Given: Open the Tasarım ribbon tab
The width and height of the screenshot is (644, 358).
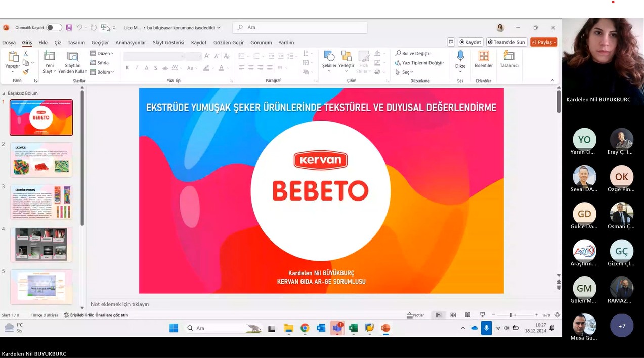Looking at the screenshot, I should pyautogui.click(x=76, y=43).
